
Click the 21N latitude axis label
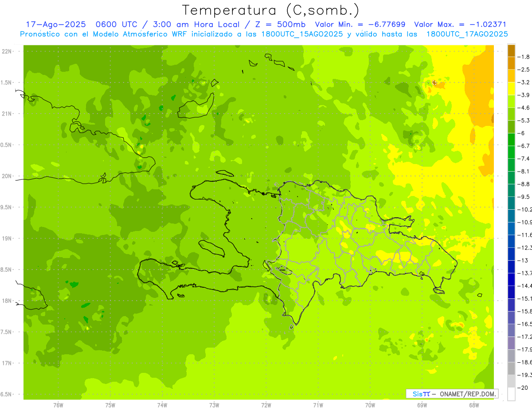(7, 114)
